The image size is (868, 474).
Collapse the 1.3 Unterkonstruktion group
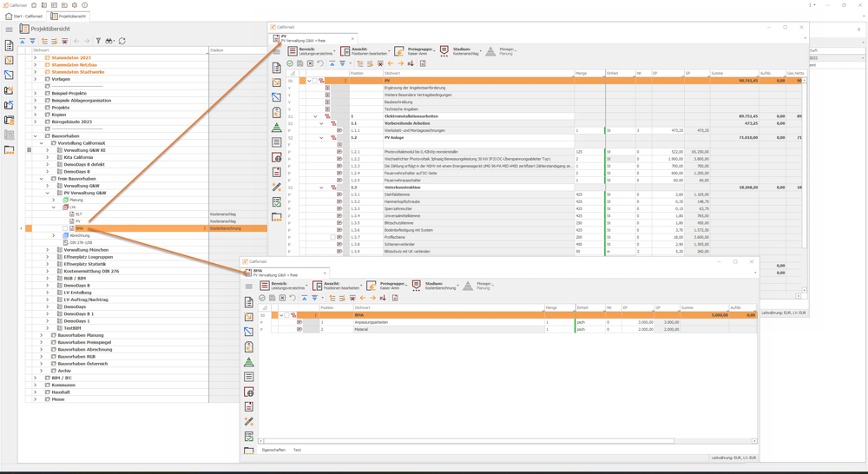(321, 188)
